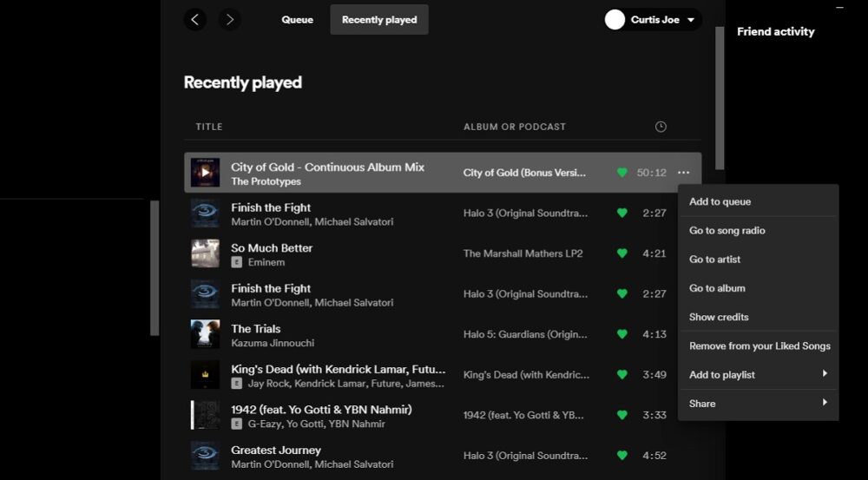The width and height of the screenshot is (868, 480).
Task: Click Greatest Journey album art thumbnail
Action: click(x=206, y=456)
